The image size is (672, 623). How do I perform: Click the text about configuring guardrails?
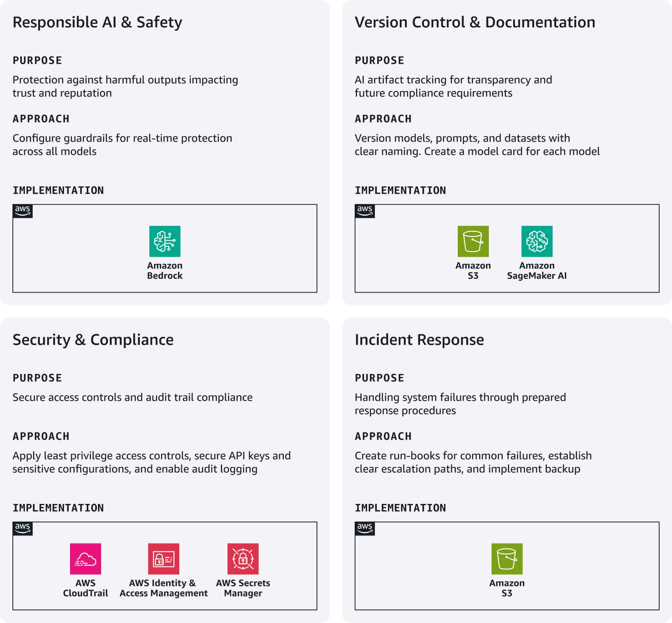[x=122, y=145]
